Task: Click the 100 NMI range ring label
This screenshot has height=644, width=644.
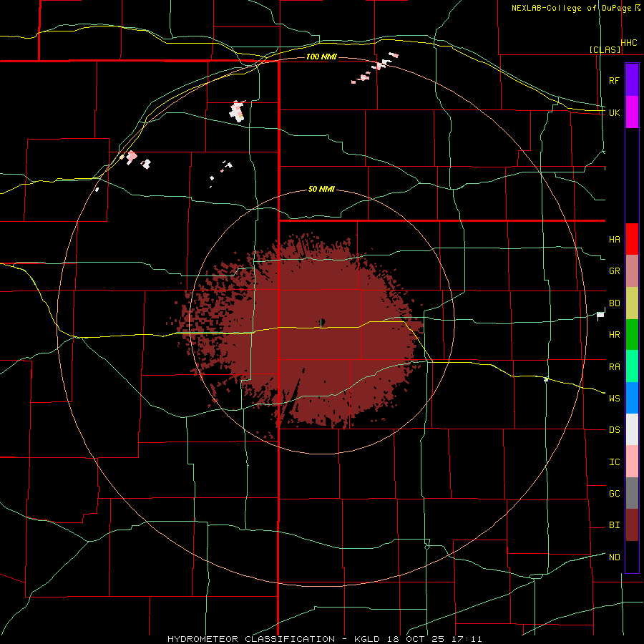Action: [x=321, y=57]
